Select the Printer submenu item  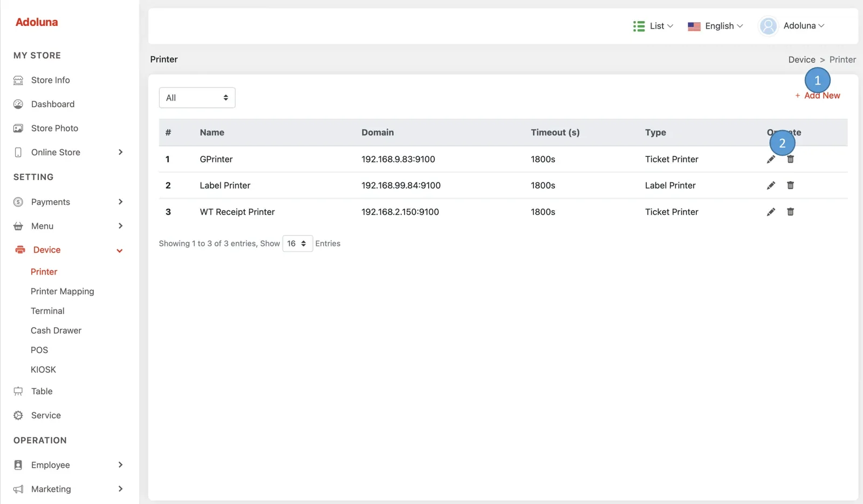coord(44,272)
